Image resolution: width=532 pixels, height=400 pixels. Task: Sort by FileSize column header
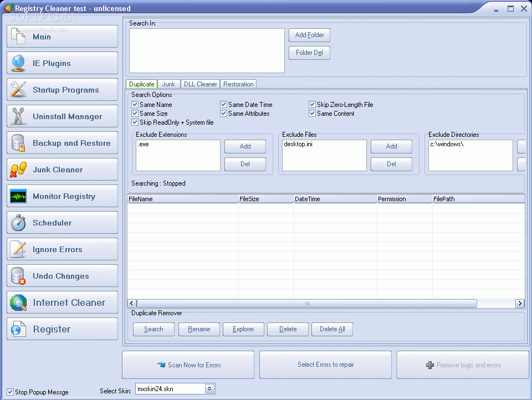[x=266, y=199]
